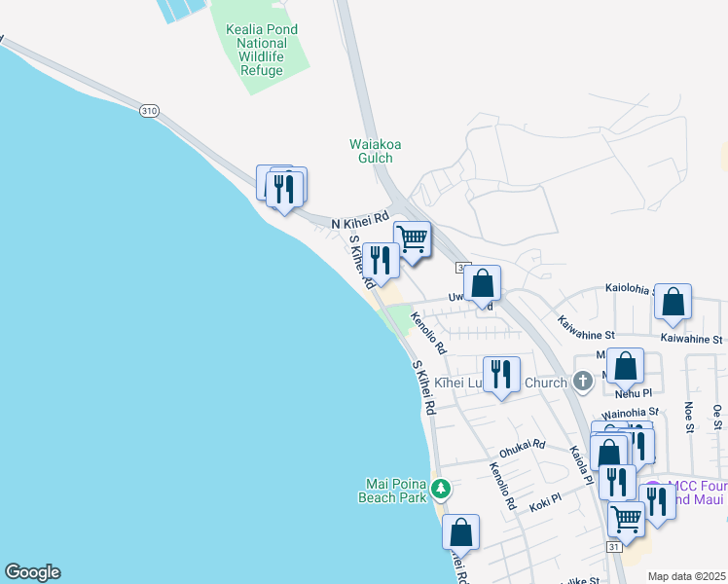The height and width of the screenshot is (584, 728).
Task: Open the grocery cart marker near route 31
Action: pos(627,520)
